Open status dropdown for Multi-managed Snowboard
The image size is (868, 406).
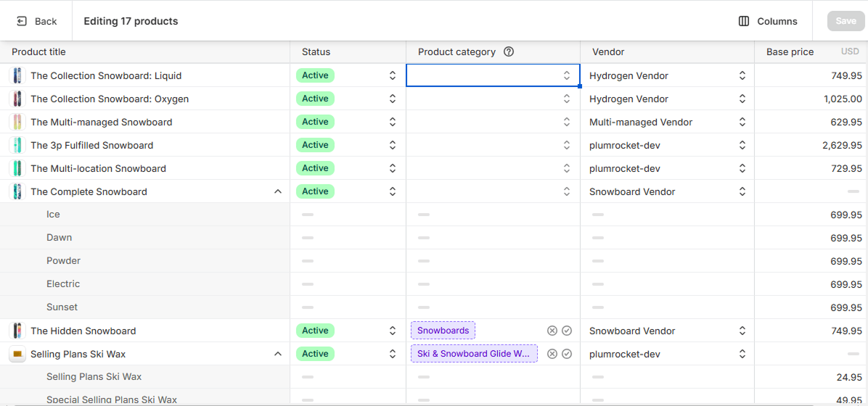coord(393,122)
